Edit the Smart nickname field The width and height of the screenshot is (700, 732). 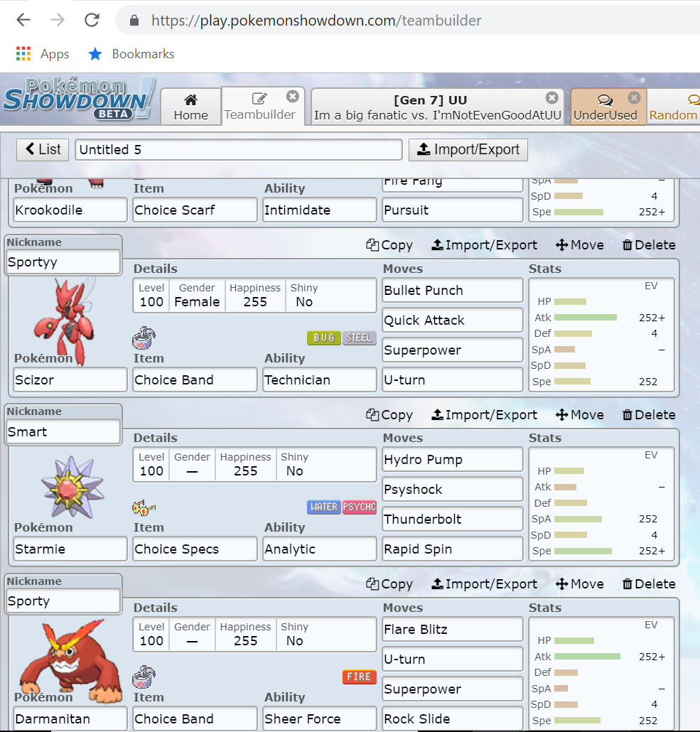(63, 431)
